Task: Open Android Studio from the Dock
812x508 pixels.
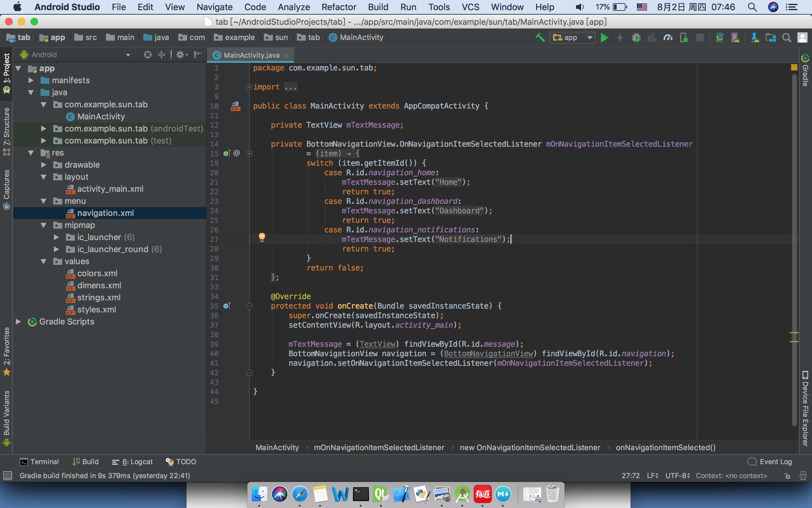Action: tap(462, 494)
